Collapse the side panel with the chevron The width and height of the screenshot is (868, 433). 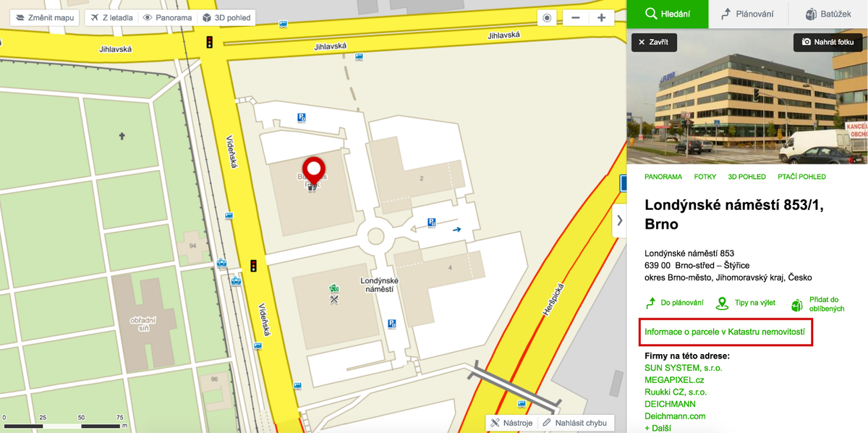[x=619, y=221]
